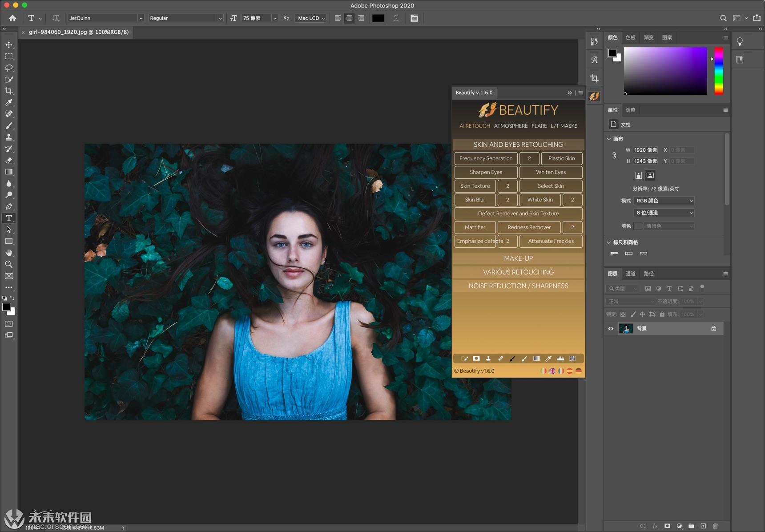Select the Horizontal Type tool
Image resolution: width=765 pixels, height=532 pixels.
click(9, 218)
